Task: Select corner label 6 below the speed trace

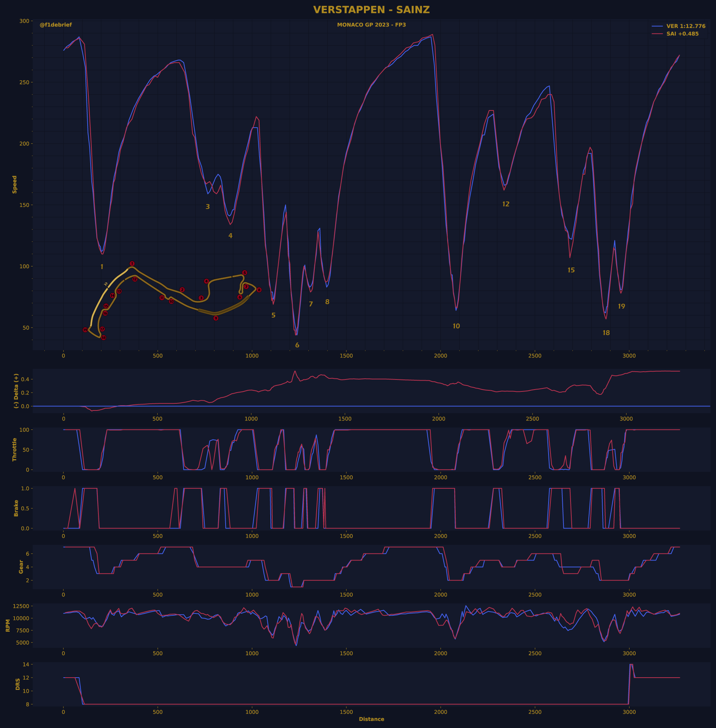Action: point(297,345)
